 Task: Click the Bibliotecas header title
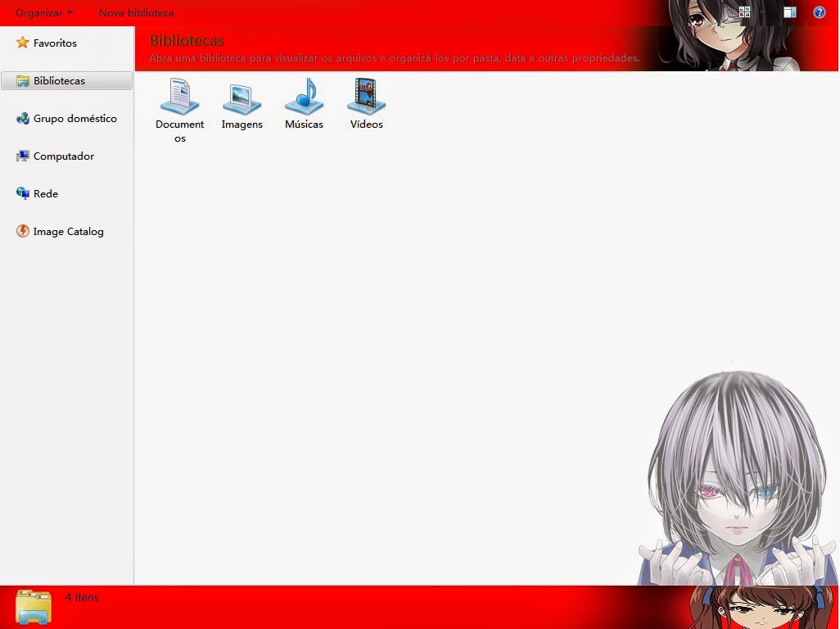click(x=187, y=41)
